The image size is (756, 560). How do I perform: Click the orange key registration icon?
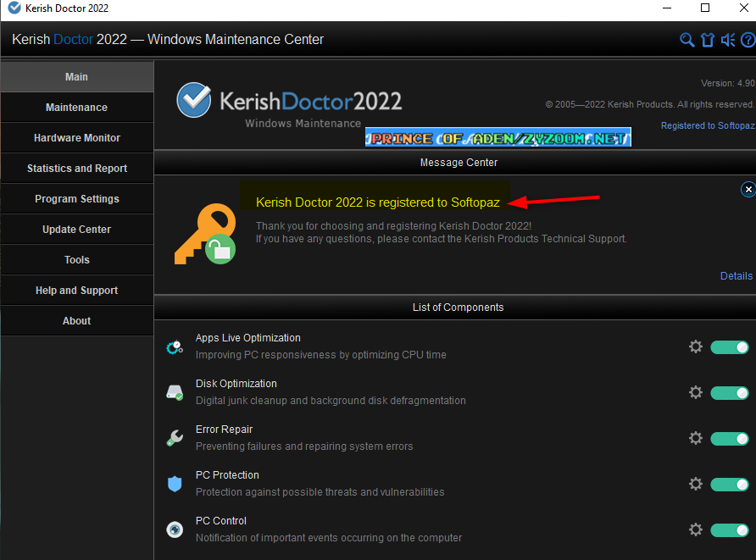[205, 234]
